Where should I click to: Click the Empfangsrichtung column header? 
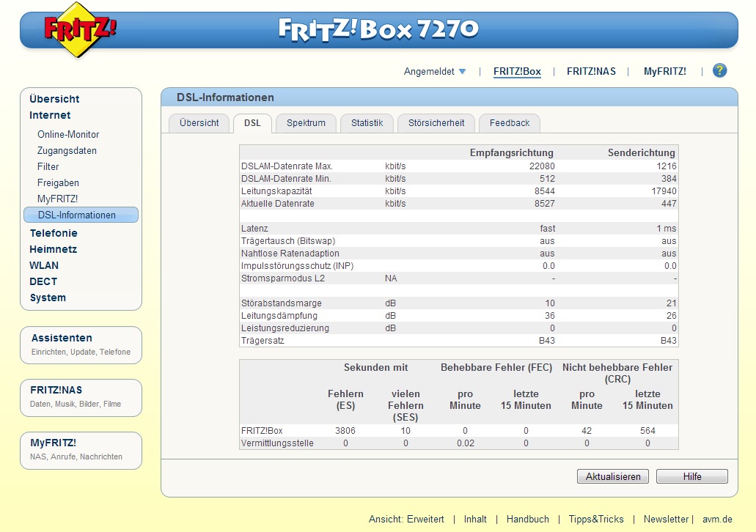pos(512,152)
